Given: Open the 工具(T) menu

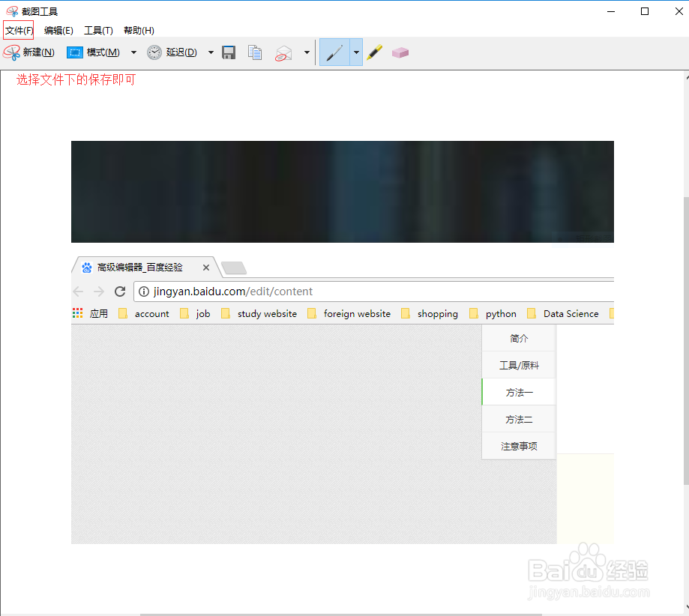Looking at the screenshot, I should click(x=98, y=30).
